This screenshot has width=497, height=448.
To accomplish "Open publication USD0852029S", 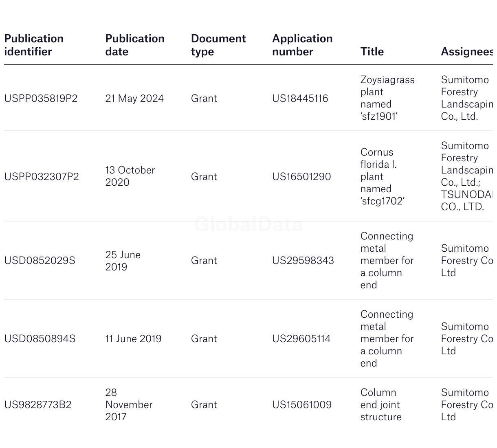I will [x=40, y=261].
